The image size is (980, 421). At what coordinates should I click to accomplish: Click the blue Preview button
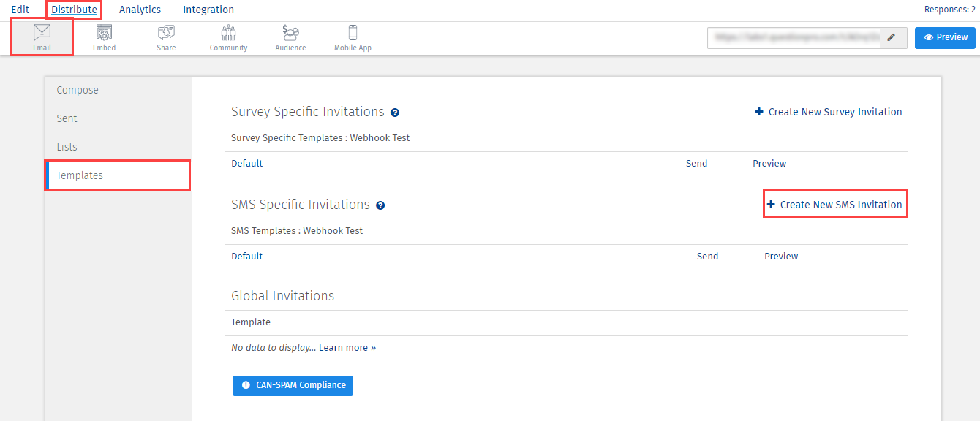pyautogui.click(x=944, y=38)
